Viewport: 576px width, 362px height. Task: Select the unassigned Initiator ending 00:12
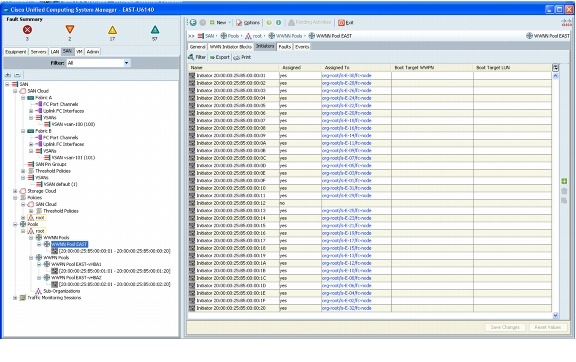tap(370, 203)
